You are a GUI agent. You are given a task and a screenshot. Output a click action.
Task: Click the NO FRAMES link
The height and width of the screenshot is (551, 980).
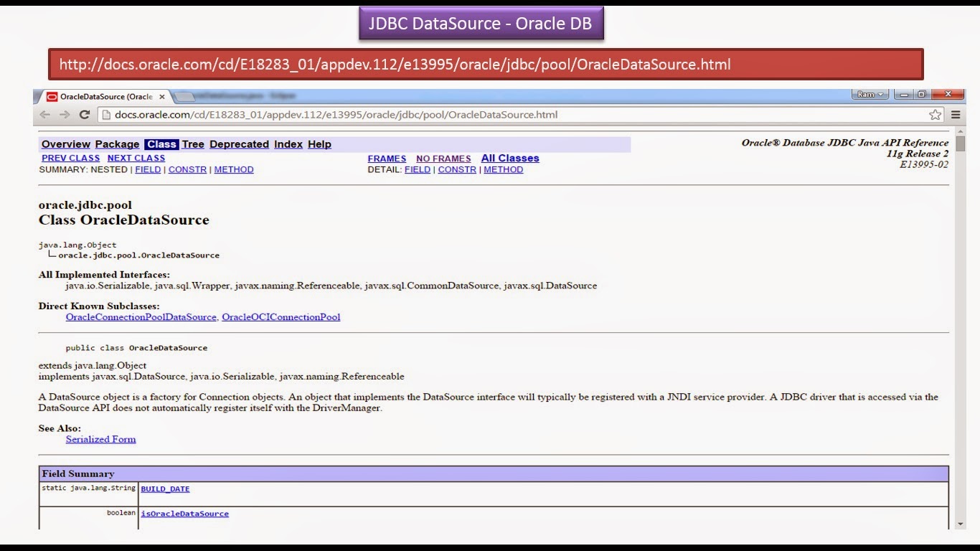click(443, 159)
